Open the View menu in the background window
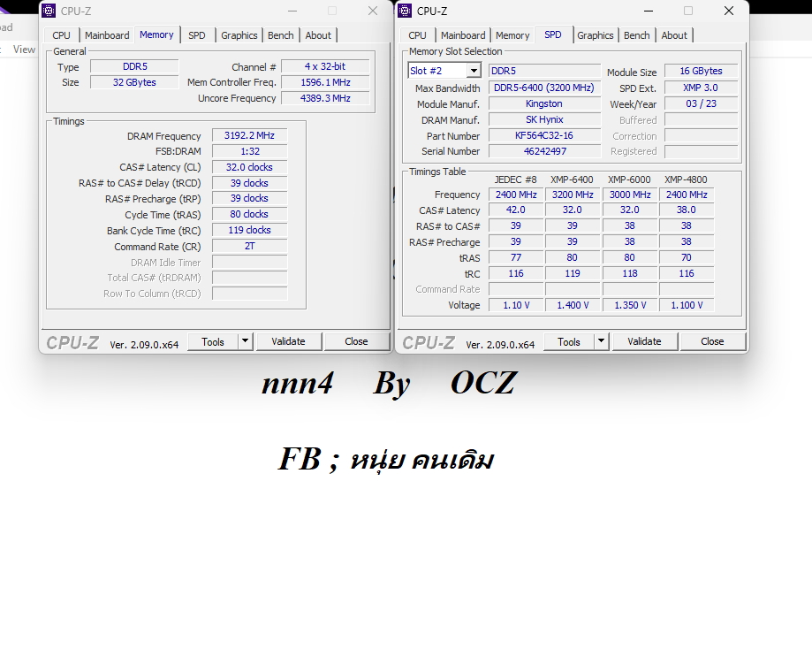The image size is (812, 672). pos(24,50)
